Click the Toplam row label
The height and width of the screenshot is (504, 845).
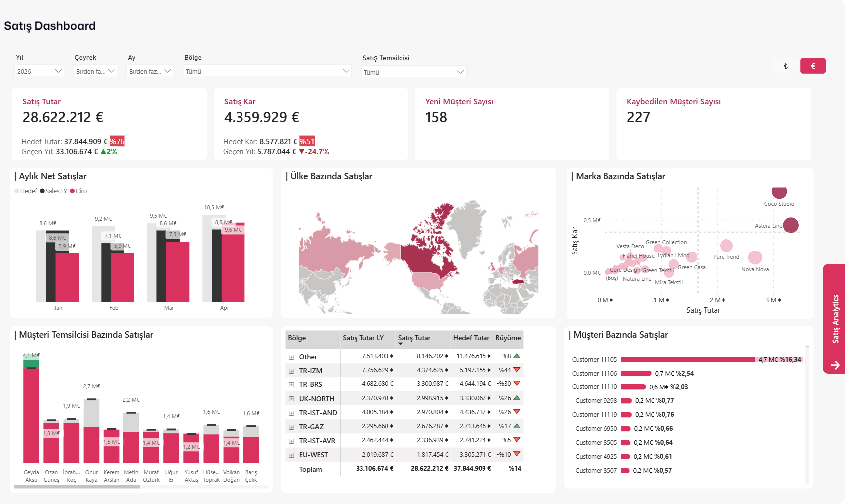tap(310, 469)
